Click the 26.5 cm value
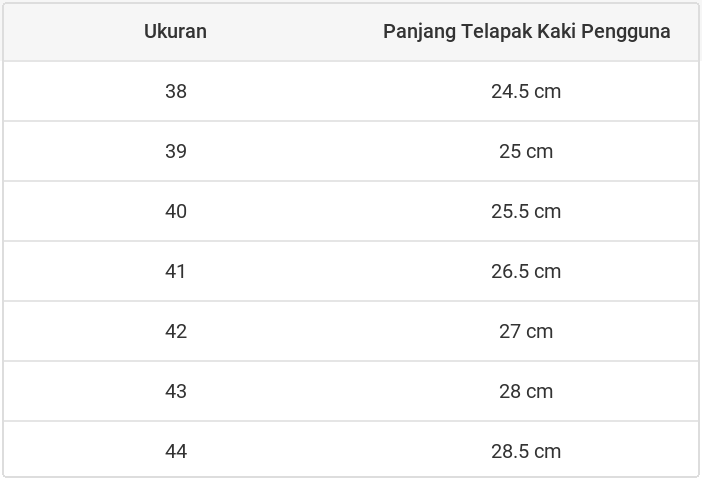 526,271
